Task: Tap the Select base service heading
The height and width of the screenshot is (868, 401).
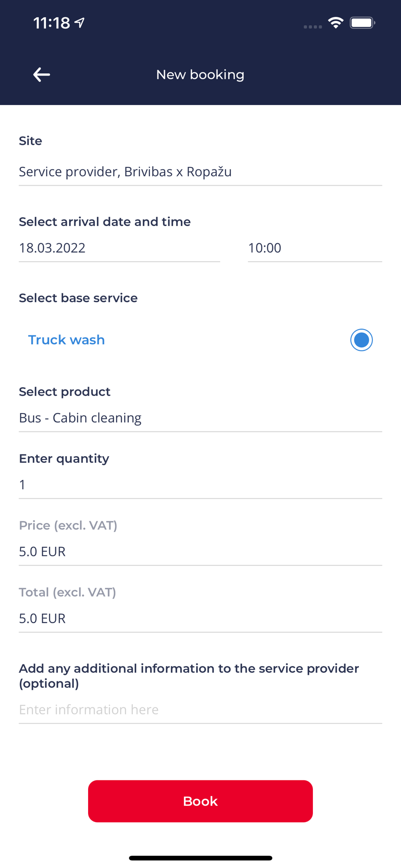Action: (78, 298)
